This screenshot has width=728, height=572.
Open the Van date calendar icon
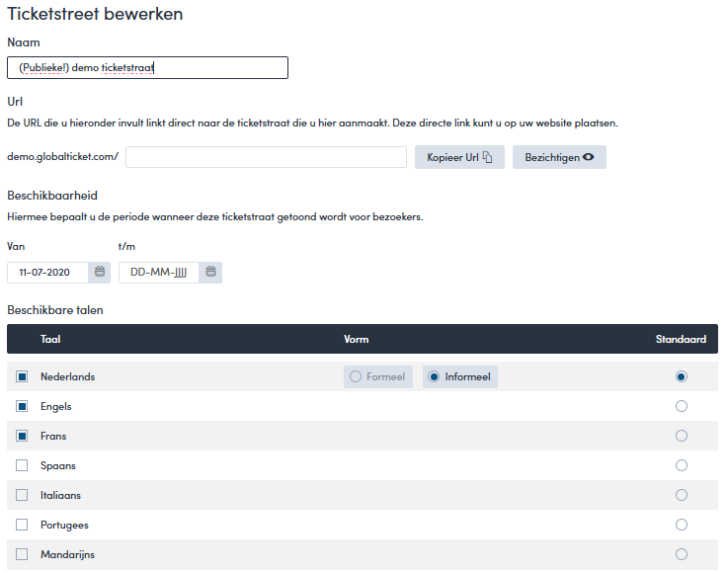click(100, 272)
